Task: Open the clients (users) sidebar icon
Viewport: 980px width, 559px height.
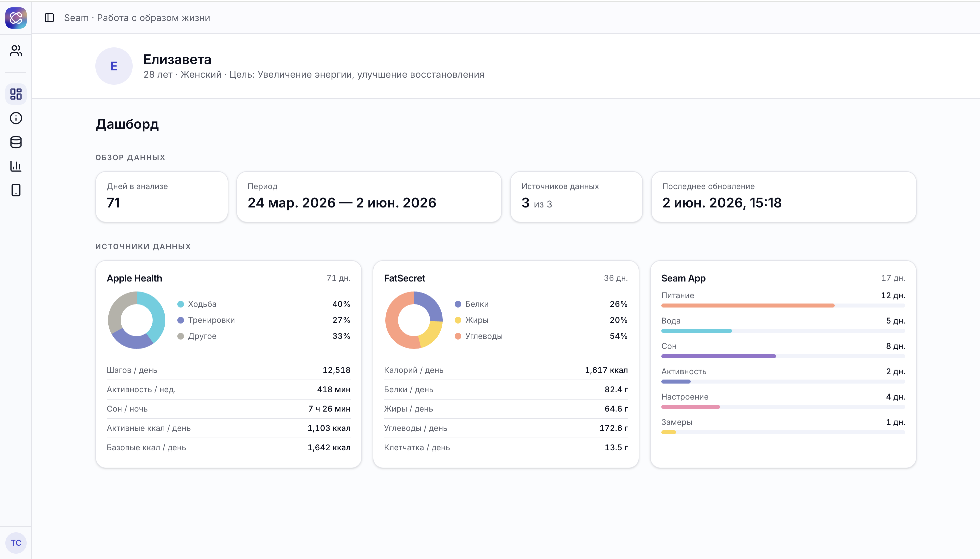Action: [x=16, y=51]
